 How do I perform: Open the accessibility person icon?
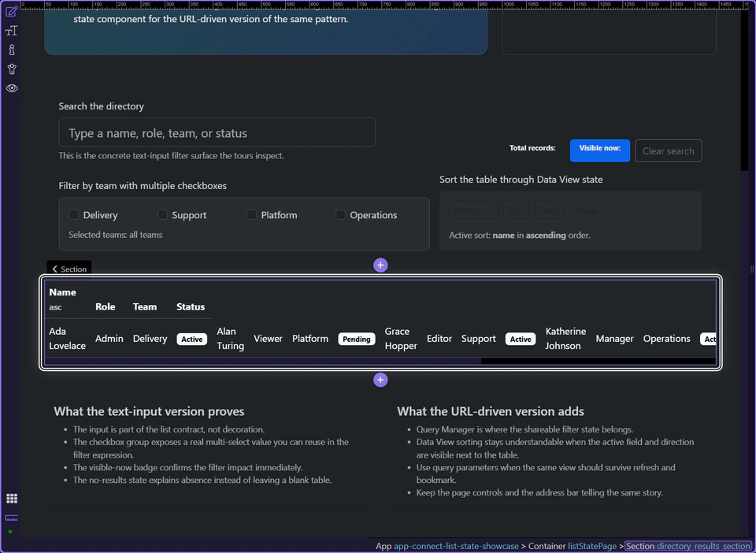tap(12, 69)
